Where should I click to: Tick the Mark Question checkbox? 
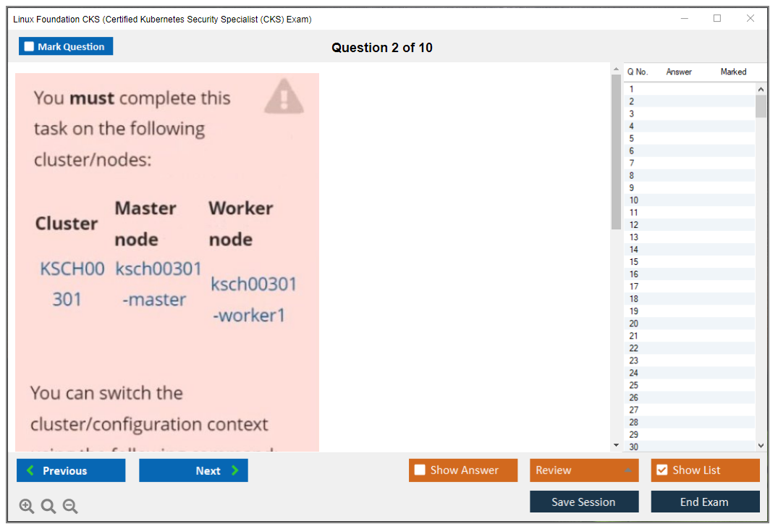coord(30,47)
